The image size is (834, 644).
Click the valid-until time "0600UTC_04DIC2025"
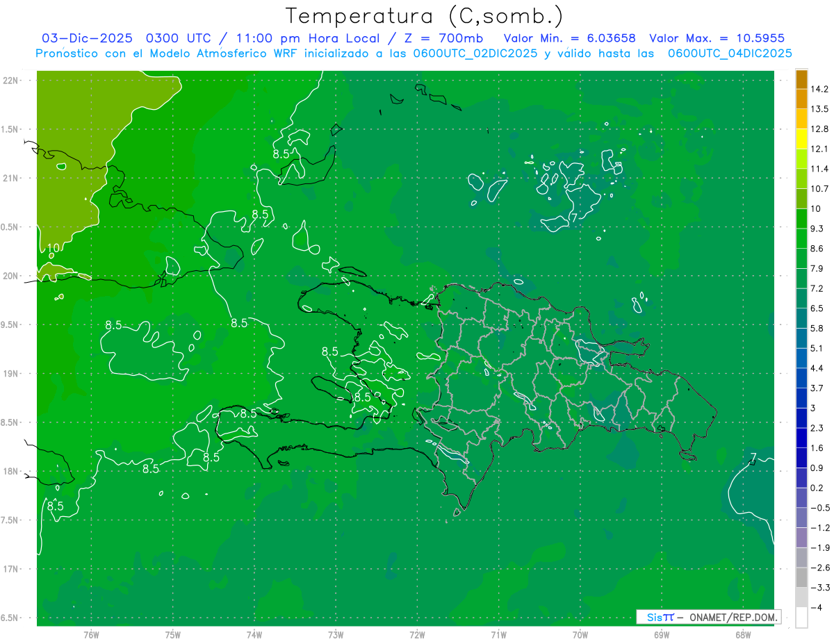(x=730, y=53)
